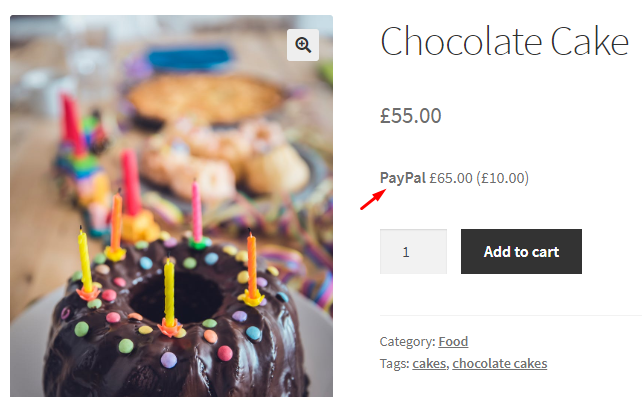Click the Chocolate Cake product title

(504, 41)
